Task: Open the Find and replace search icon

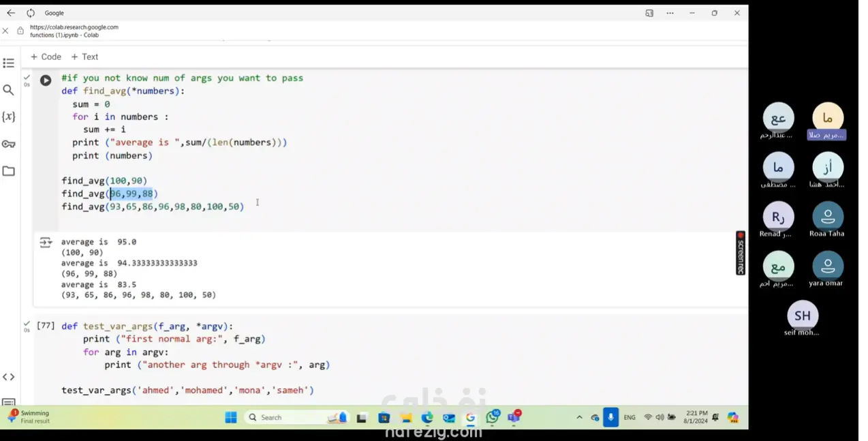Action: [x=9, y=90]
